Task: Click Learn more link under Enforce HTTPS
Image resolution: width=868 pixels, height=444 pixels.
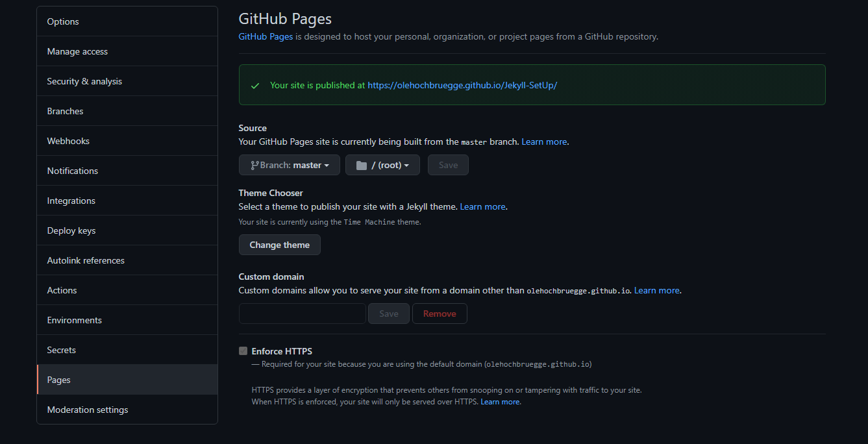Action: click(500, 402)
